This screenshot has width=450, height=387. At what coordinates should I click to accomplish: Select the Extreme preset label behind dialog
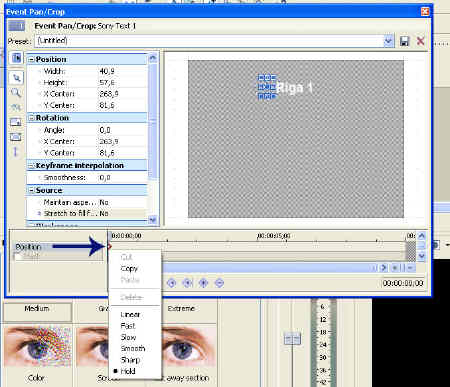pos(181,309)
